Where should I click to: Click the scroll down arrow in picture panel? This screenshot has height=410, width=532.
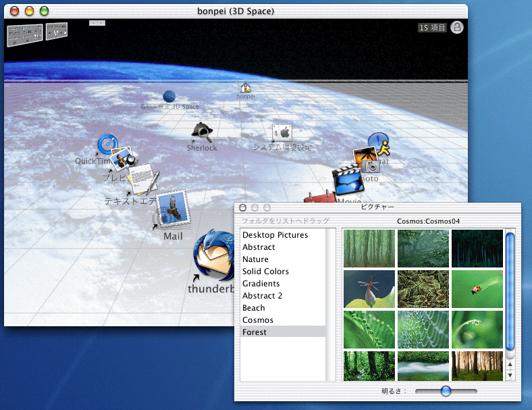[x=510, y=376]
